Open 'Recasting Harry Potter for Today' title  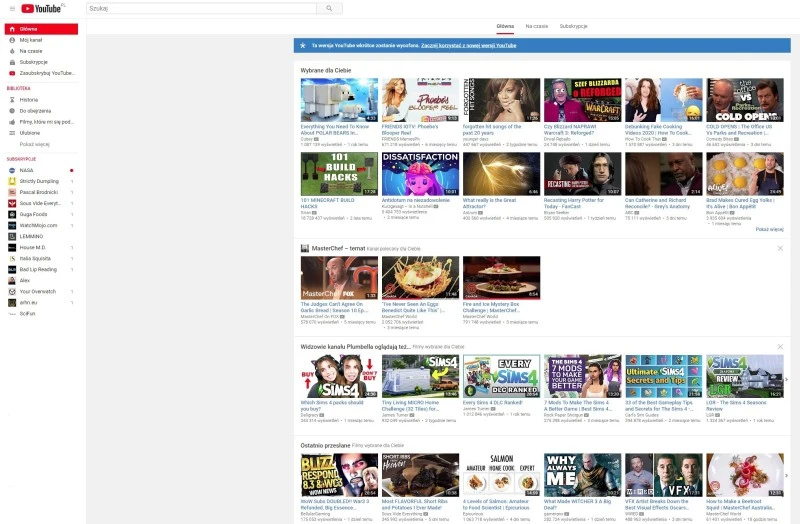tap(574, 203)
